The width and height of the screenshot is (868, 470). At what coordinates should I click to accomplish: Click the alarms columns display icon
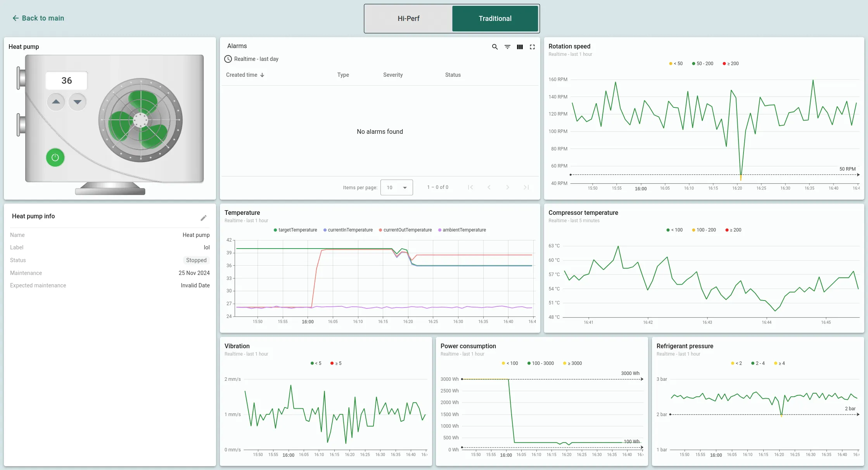click(x=520, y=47)
